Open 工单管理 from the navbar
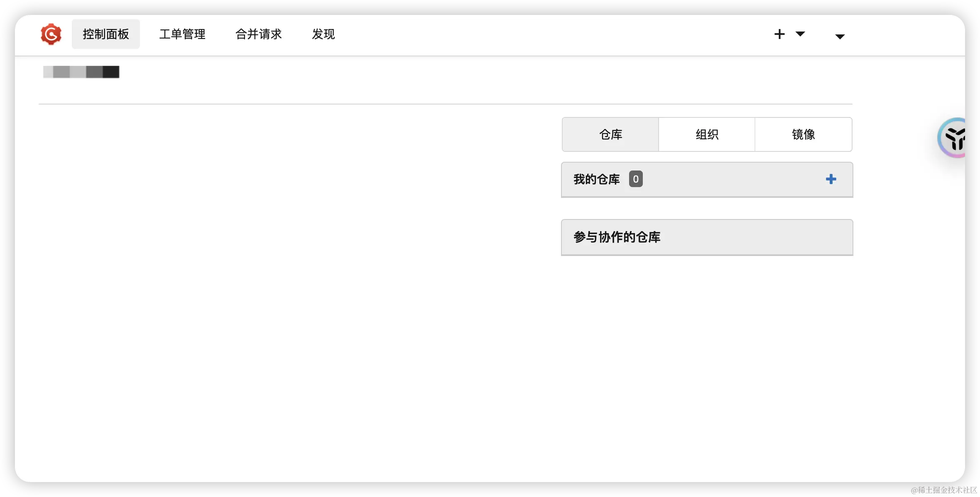Image resolution: width=980 pixels, height=497 pixels. pos(182,34)
